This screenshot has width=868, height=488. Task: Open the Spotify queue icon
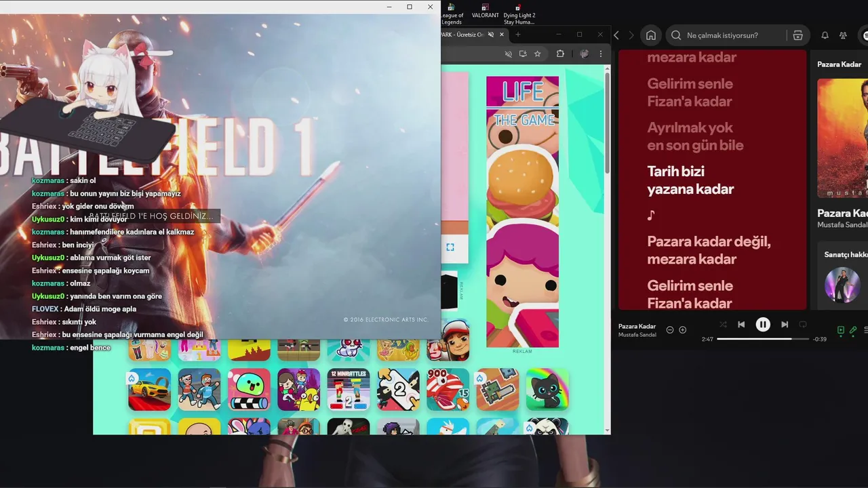click(x=866, y=330)
